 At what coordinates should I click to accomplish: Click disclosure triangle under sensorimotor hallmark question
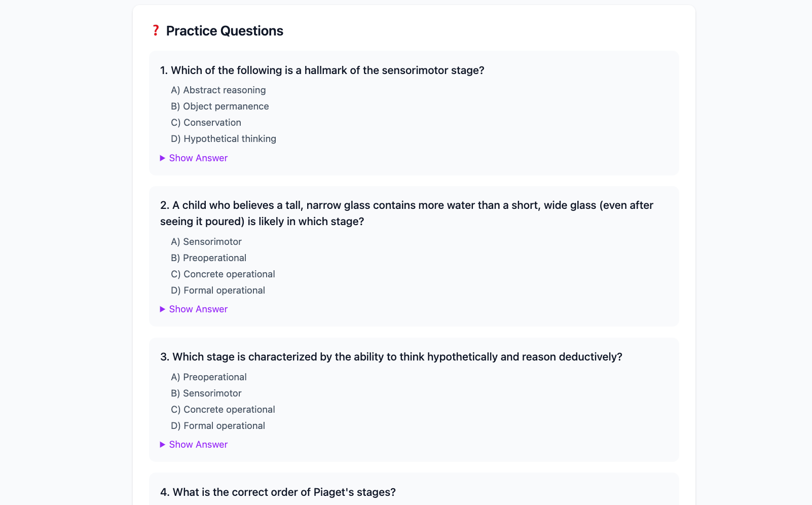[163, 158]
